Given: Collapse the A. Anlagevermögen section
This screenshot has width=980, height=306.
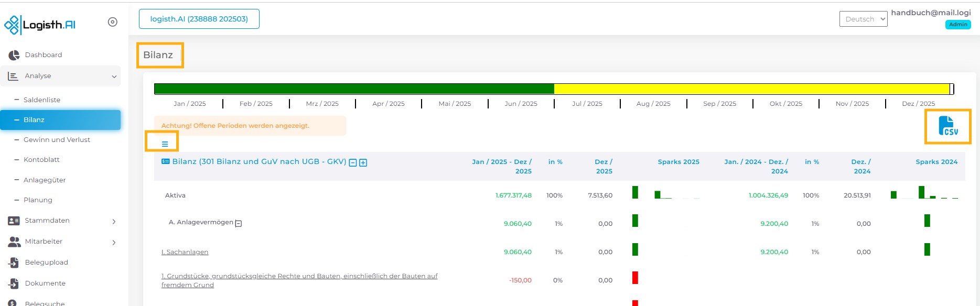Looking at the screenshot, I should click(x=239, y=224).
